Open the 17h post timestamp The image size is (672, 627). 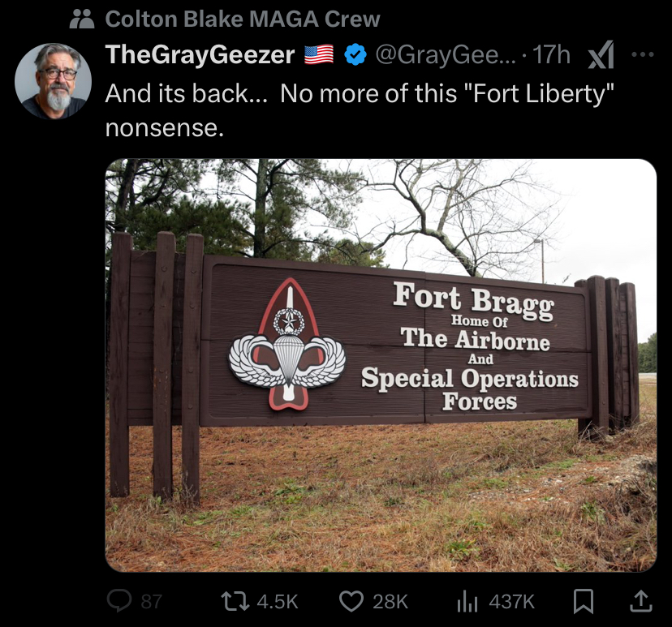[x=551, y=55]
